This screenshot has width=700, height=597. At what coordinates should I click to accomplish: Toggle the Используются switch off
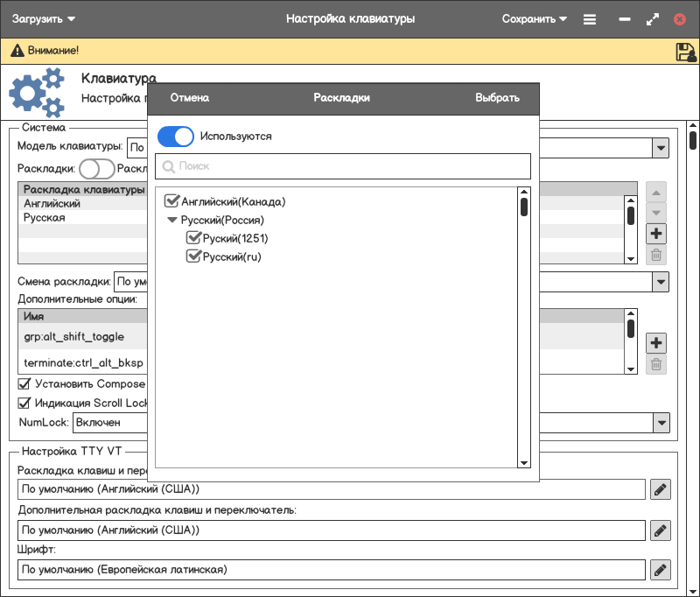tap(175, 137)
